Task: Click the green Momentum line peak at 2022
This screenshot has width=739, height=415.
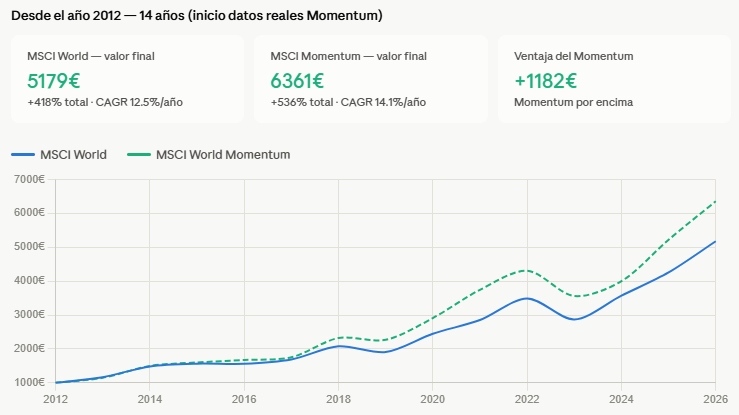Action: pos(527,270)
